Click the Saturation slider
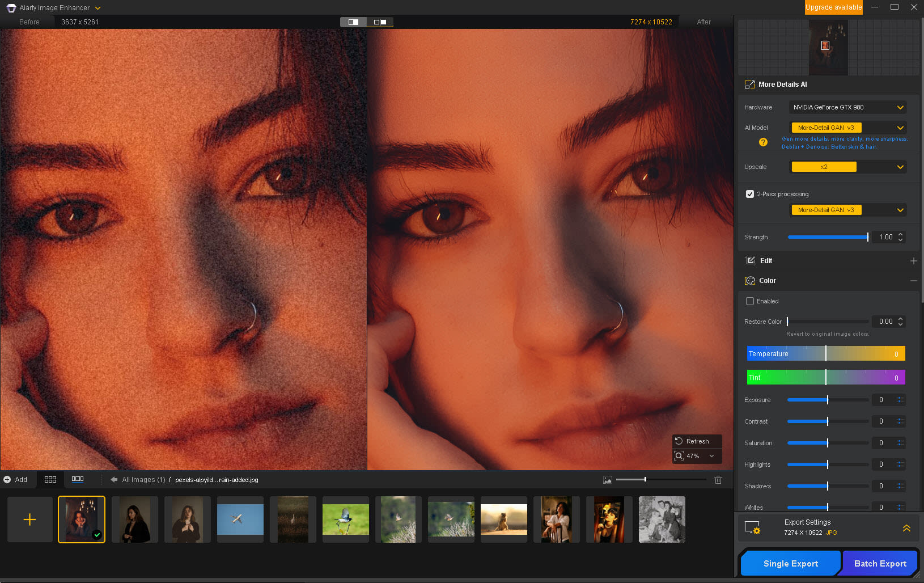The height and width of the screenshot is (583, 924). tap(828, 443)
